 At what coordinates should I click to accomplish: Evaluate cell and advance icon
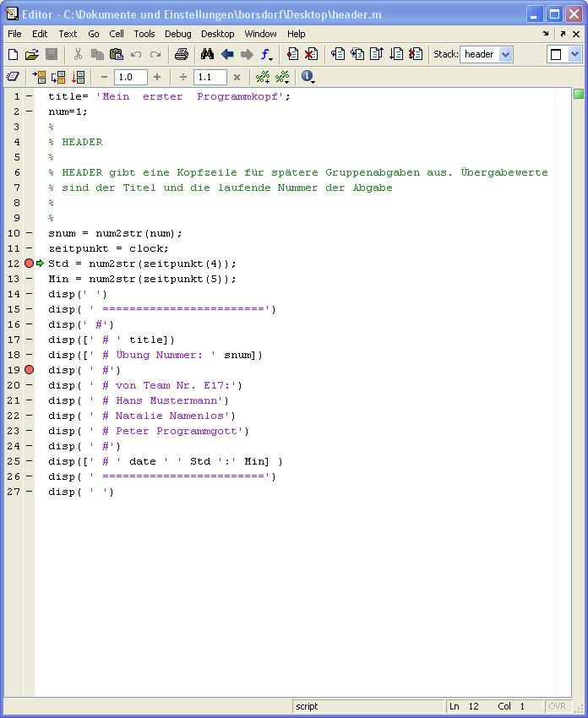point(58,77)
